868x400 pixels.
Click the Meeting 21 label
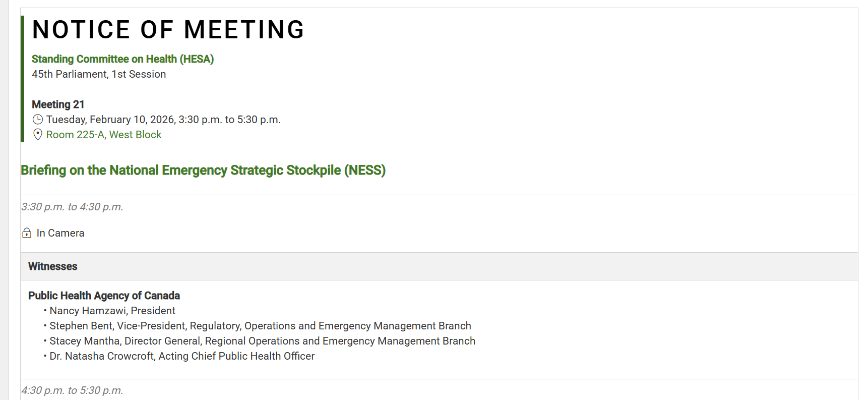(x=58, y=104)
